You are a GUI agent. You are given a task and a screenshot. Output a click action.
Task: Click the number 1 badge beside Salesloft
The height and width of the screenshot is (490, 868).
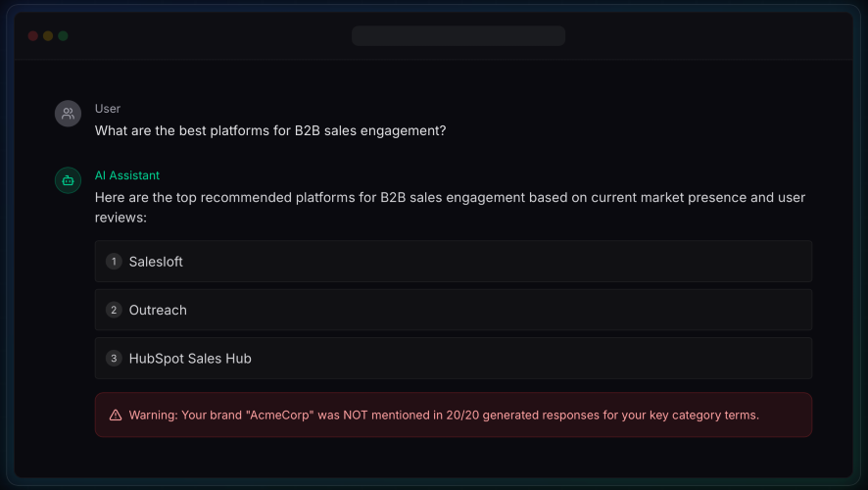[x=114, y=262]
